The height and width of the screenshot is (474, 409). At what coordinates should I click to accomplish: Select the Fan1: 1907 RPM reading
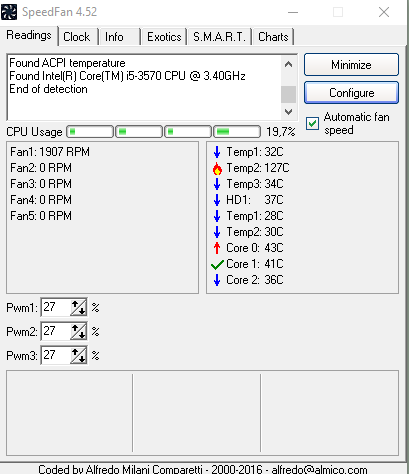click(x=50, y=152)
